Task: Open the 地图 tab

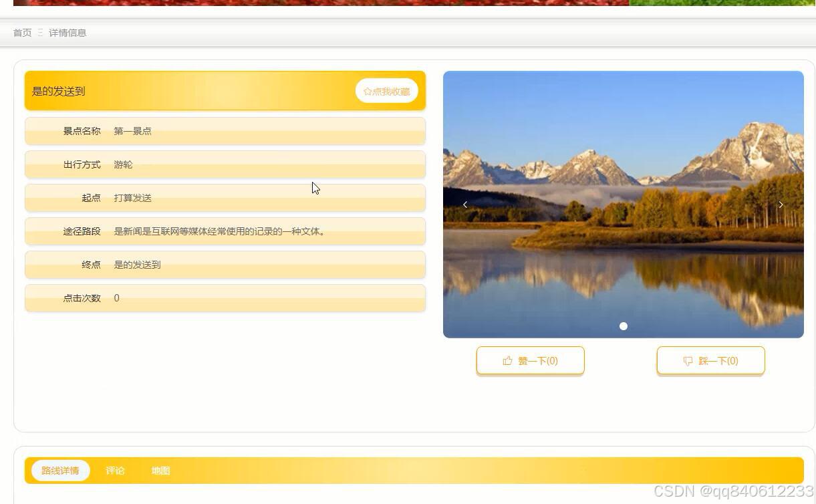Action: tap(160, 471)
